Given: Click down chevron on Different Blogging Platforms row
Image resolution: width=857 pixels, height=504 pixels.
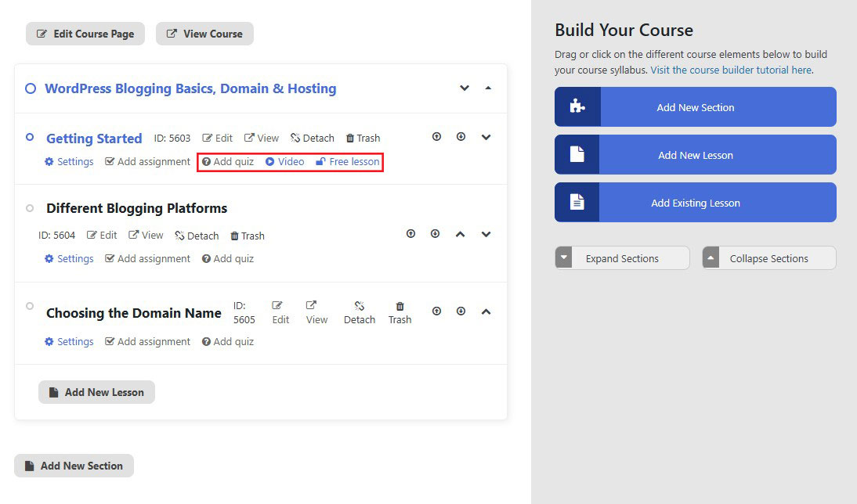Looking at the screenshot, I should pyautogui.click(x=486, y=234).
